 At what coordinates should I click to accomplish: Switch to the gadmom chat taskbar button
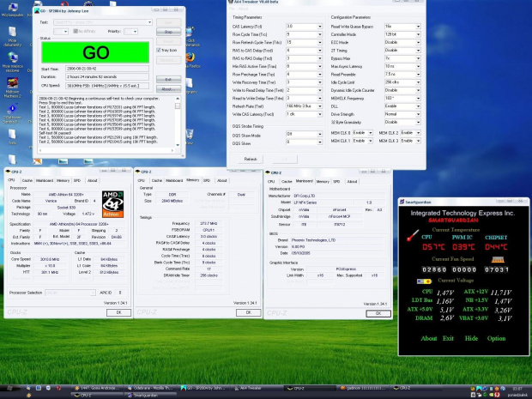(362, 388)
